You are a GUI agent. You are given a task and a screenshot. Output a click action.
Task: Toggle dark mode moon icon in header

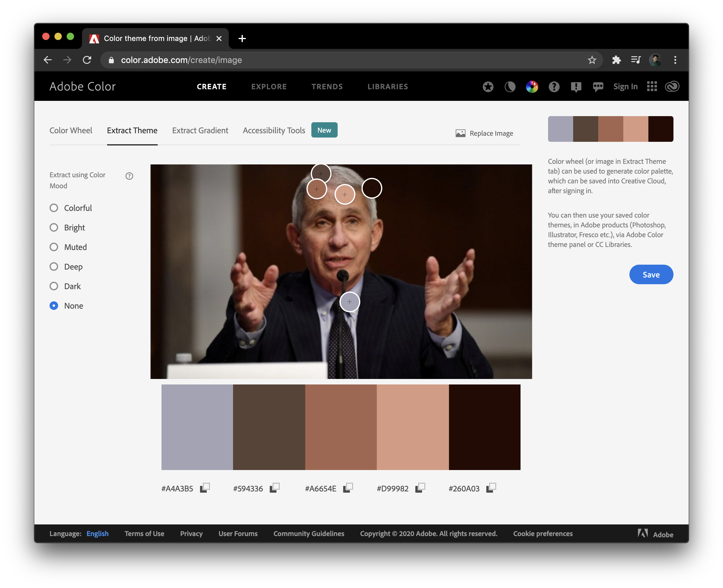click(510, 87)
